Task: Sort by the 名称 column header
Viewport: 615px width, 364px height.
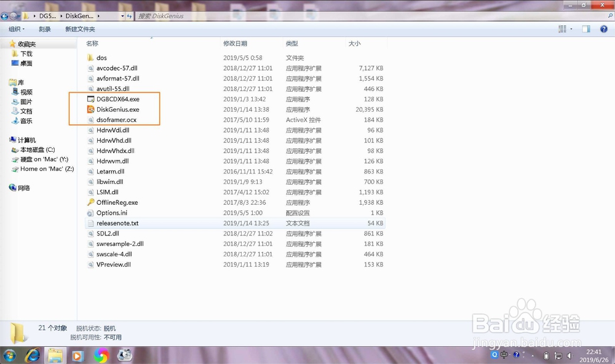Action: click(x=92, y=44)
